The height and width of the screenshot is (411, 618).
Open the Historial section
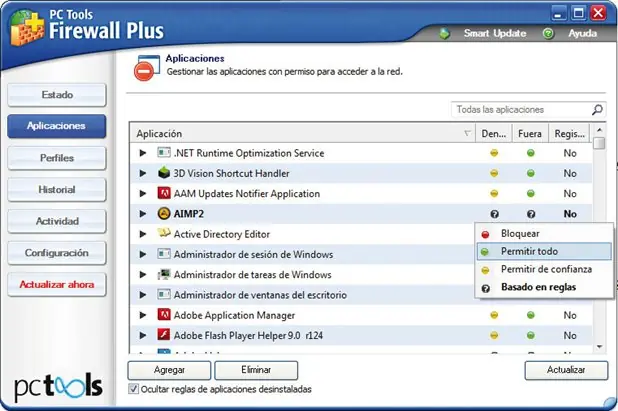tap(57, 190)
